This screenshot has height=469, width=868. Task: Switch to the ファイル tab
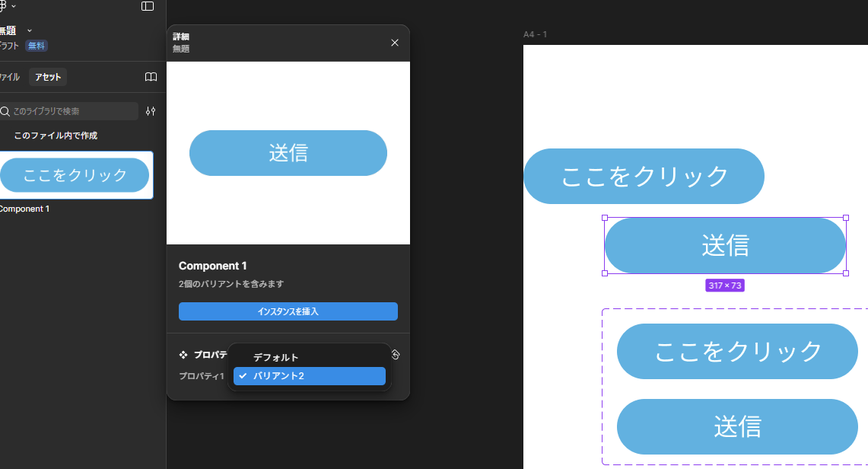click(x=9, y=77)
